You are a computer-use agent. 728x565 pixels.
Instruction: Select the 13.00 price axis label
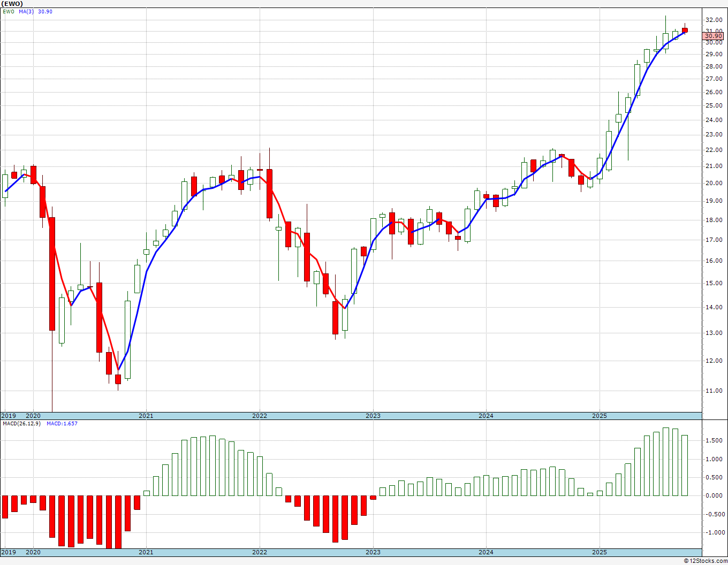click(x=714, y=333)
